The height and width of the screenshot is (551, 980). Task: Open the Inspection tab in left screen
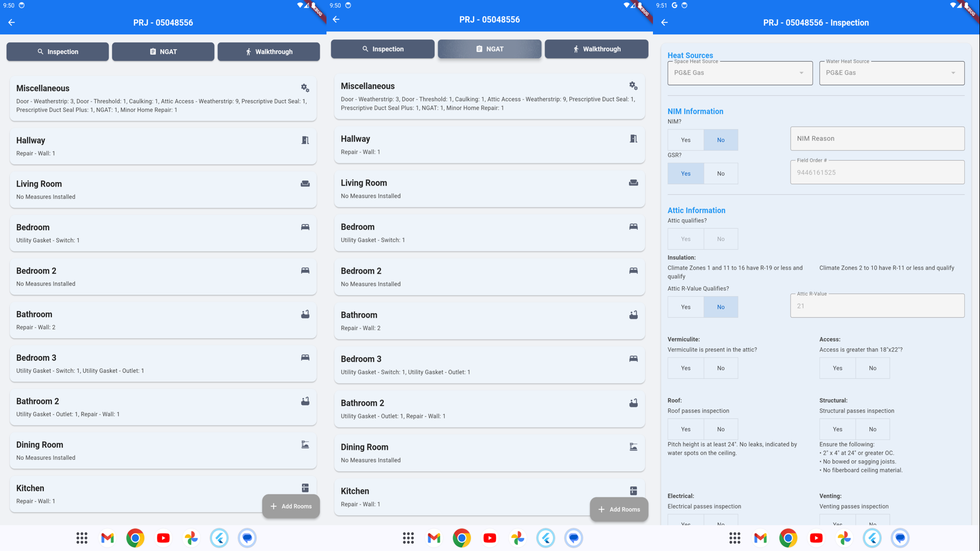pyautogui.click(x=57, y=51)
